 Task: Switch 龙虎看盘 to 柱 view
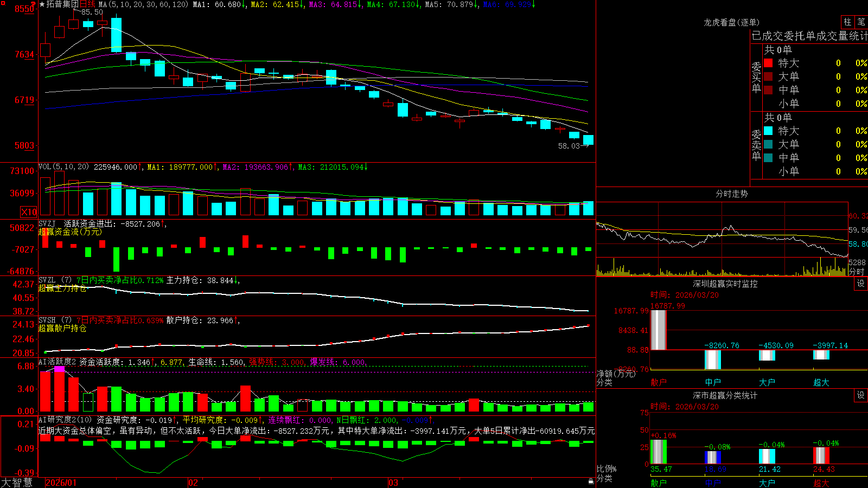click(847, 22)
